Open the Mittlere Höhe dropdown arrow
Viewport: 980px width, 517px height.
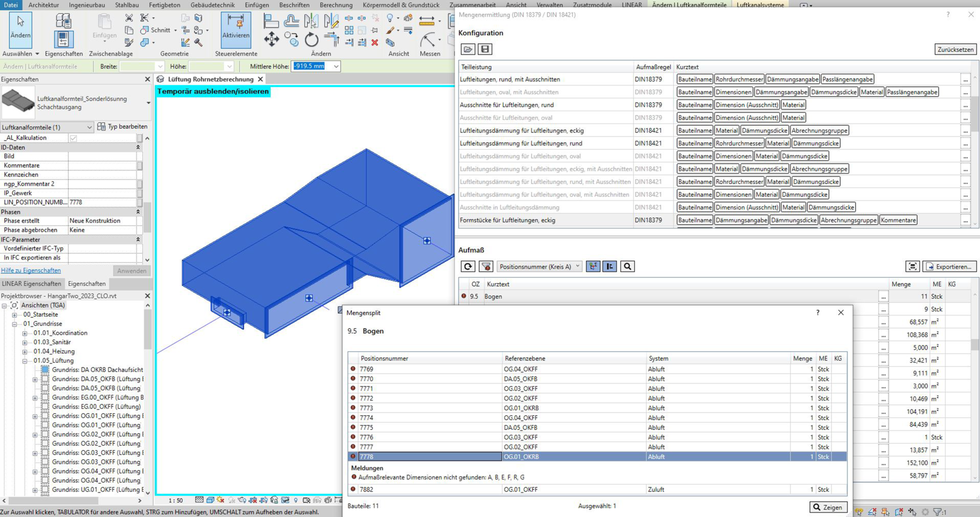pyautogui.click(x=336, y=66)
